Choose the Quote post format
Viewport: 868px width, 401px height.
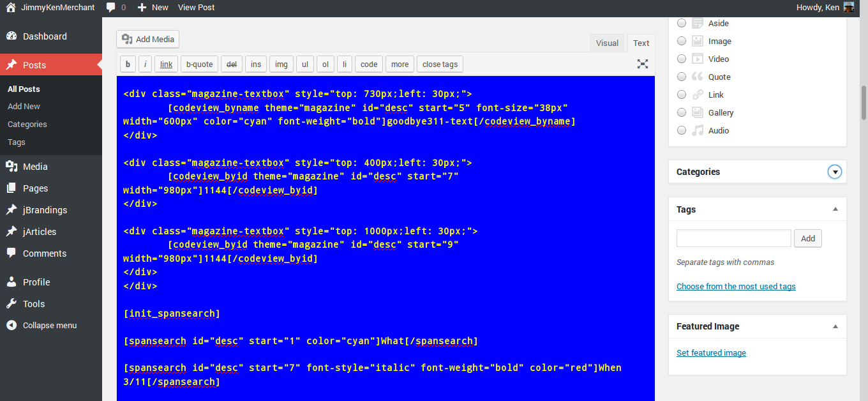coord(682,77)
